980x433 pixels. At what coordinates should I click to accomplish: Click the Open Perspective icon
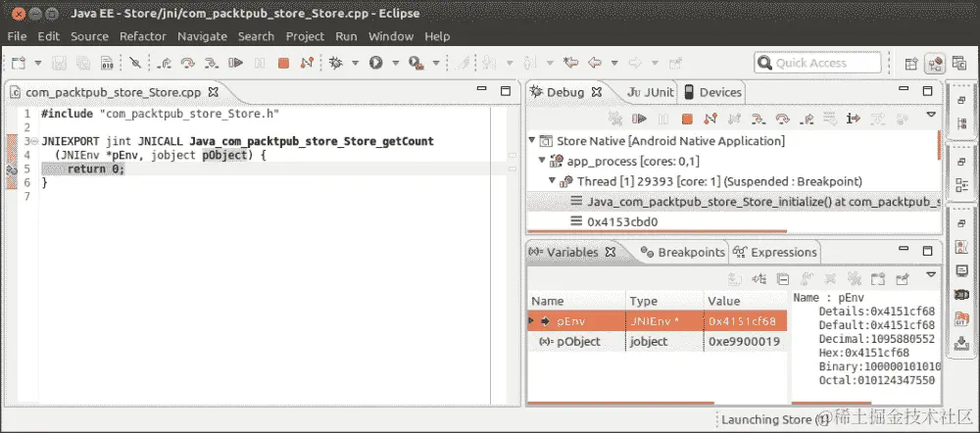coord(911,63)
